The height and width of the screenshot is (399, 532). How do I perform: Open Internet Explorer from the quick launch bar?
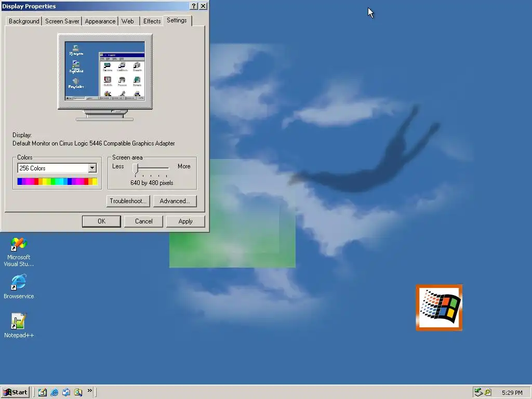click(x=54, y=392)
